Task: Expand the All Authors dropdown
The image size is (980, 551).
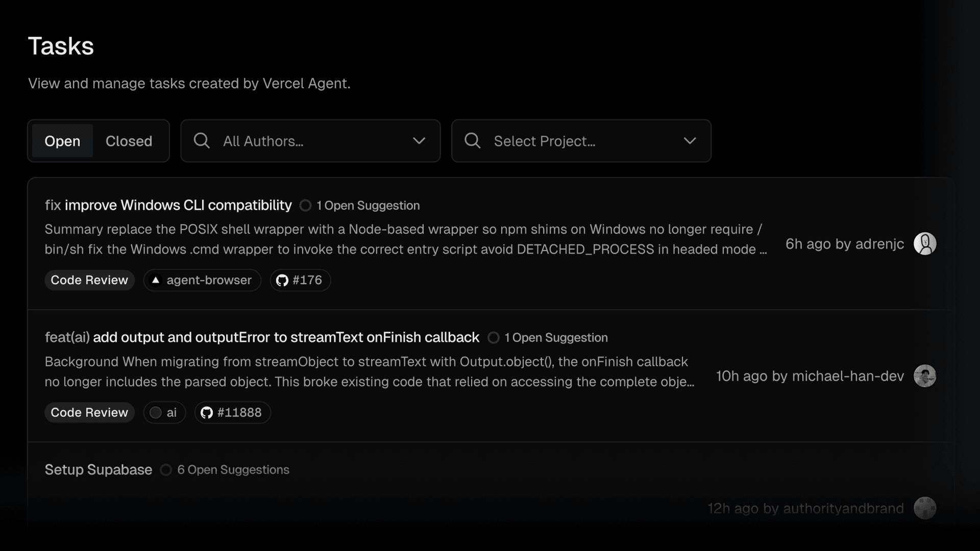Action: pyautogui.click(x=310, y=141)
